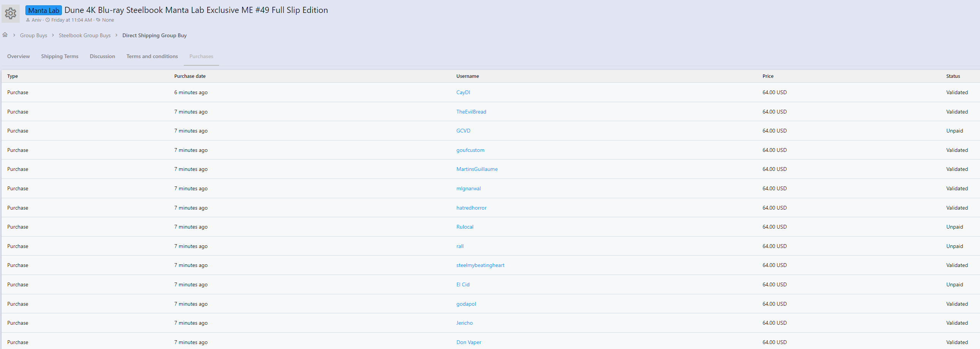Switch to the Shipping Terms tab

[60, 56]
